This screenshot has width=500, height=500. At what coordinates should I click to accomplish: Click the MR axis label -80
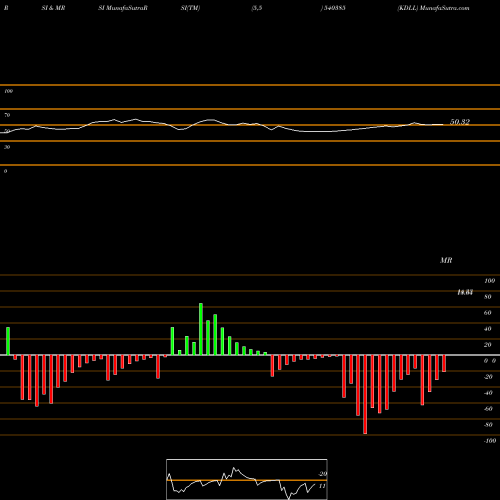tap(488, 425)
